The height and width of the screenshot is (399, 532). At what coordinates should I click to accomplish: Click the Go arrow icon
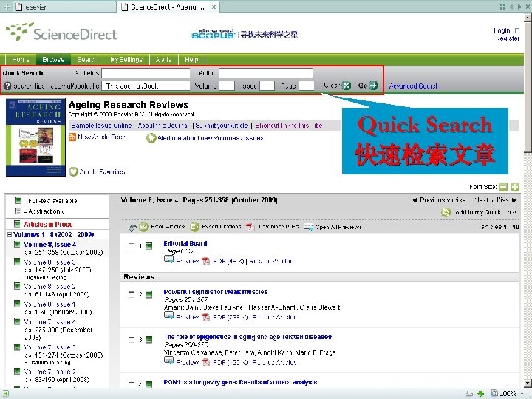[x=373, y=86]
